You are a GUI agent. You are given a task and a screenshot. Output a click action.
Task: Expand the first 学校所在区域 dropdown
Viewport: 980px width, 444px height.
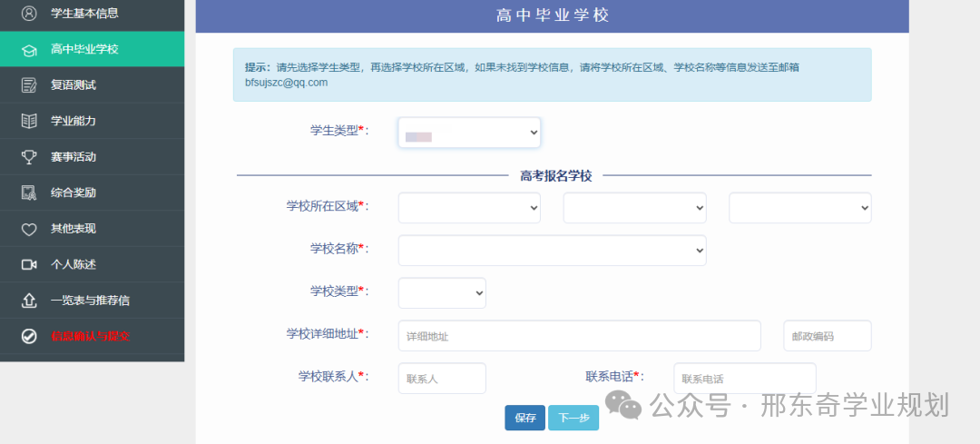469,208
